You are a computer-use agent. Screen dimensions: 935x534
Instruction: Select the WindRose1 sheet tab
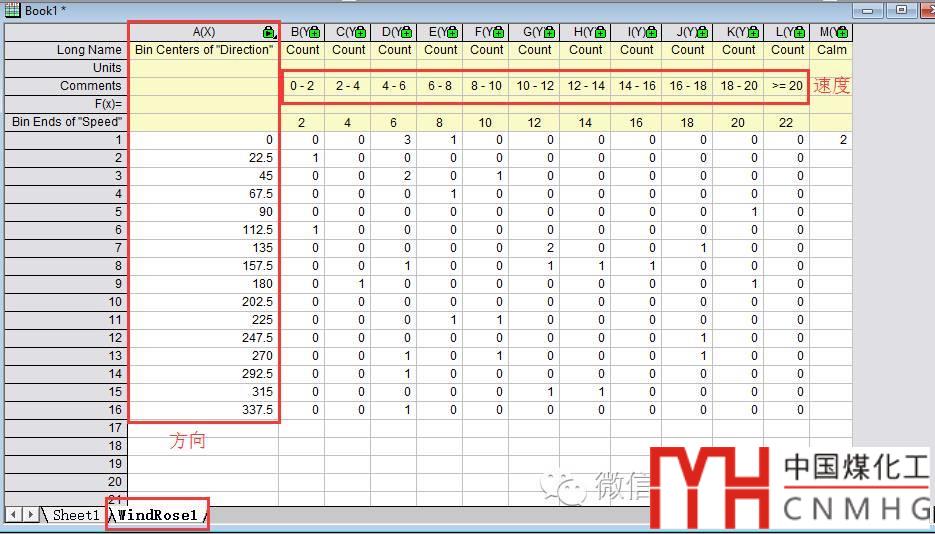(x=157, y=515)
